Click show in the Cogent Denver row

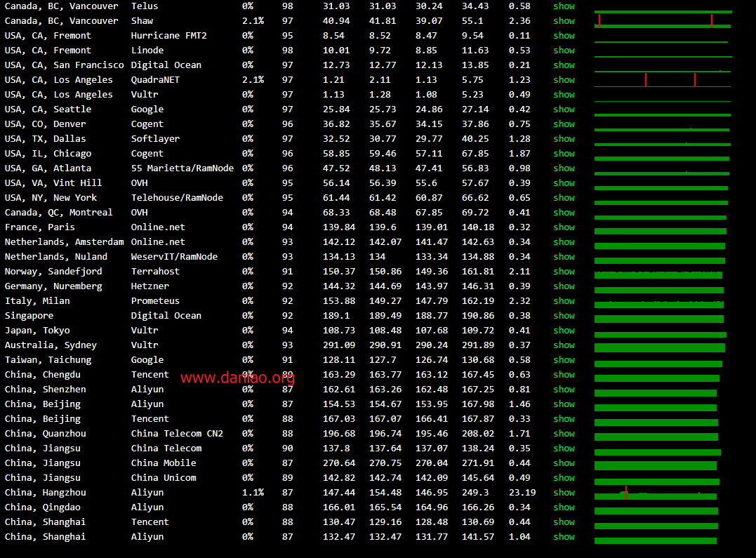click(564, 124)
